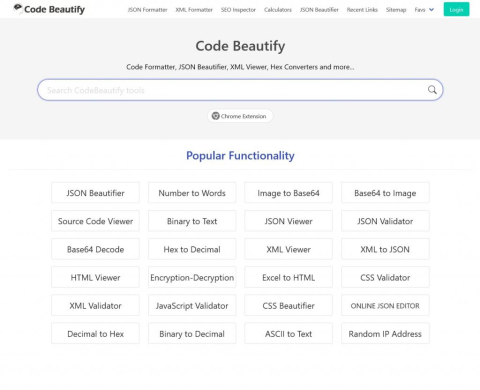Open the Base64 Decode tool
The image size is (480, 390).
(95, 249)
